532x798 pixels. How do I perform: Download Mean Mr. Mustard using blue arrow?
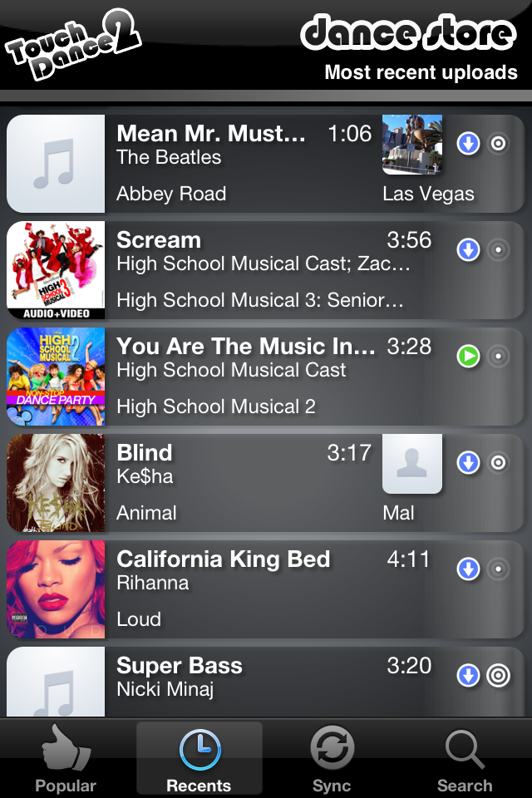click(469, 144)
